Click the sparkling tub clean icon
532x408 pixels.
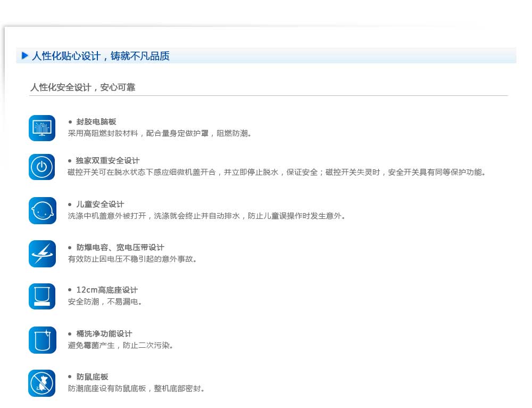42,340
